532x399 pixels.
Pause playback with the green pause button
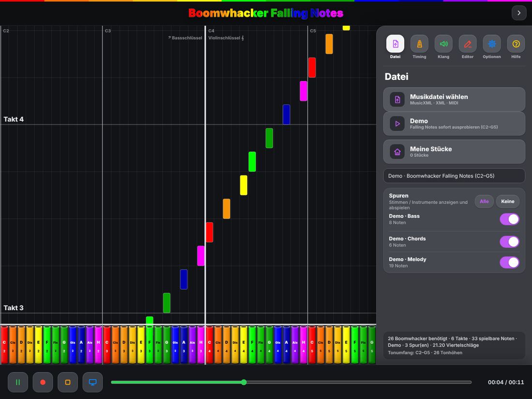coord(18,382)
